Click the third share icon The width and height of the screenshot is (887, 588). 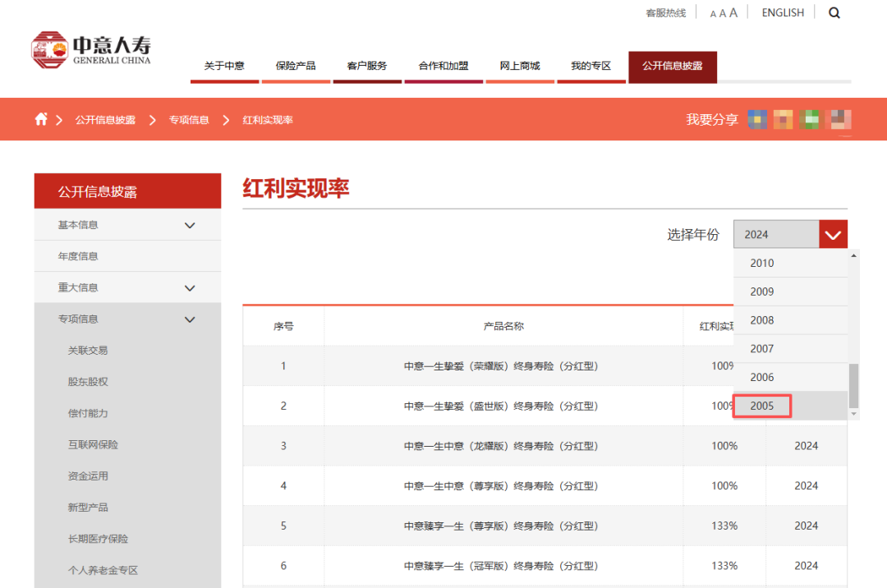tap(810, 120)
